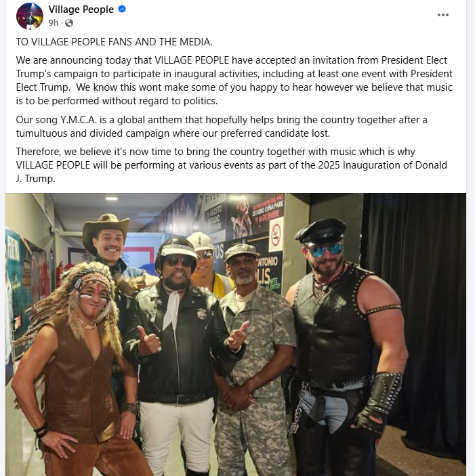Viewport: 475px width, 476px height.
Task: Click the no-smoking sign in the photo
Action: (x=276, y=235)
